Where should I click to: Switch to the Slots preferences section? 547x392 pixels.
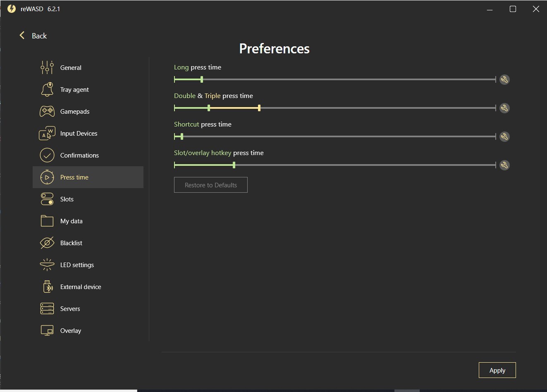[x=67, y=199]
